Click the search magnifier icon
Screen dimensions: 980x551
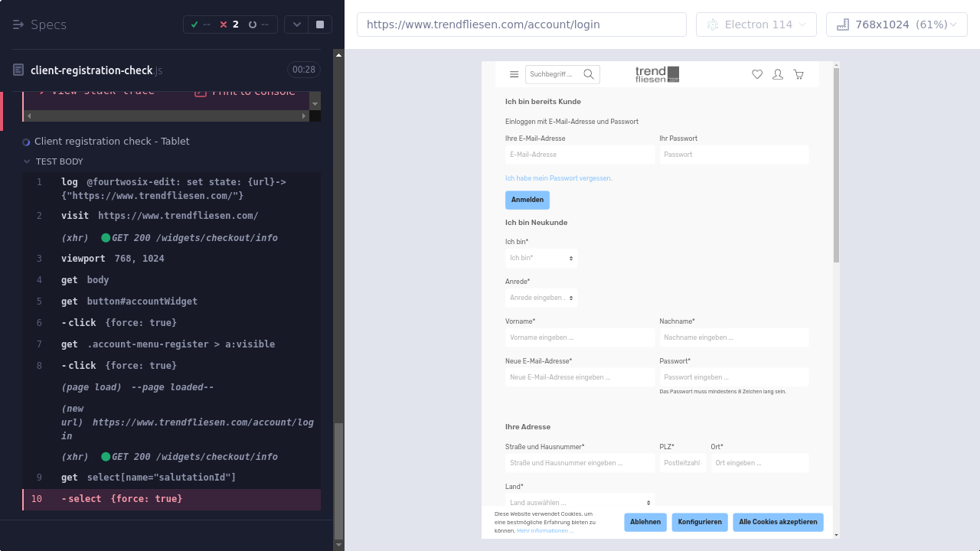click(x=589, y=74)
